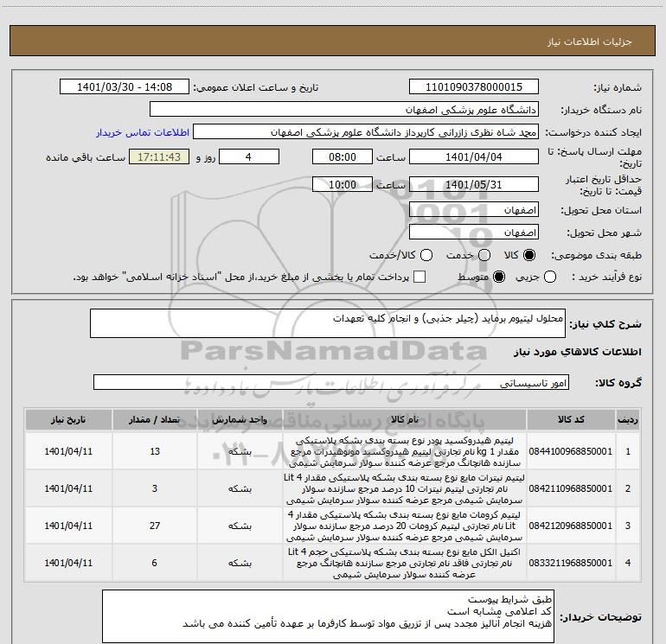The width and height of the screenshot is (666, 644).
Task: Click the تعداد / مقدار column header
Action: click(155, 420)
